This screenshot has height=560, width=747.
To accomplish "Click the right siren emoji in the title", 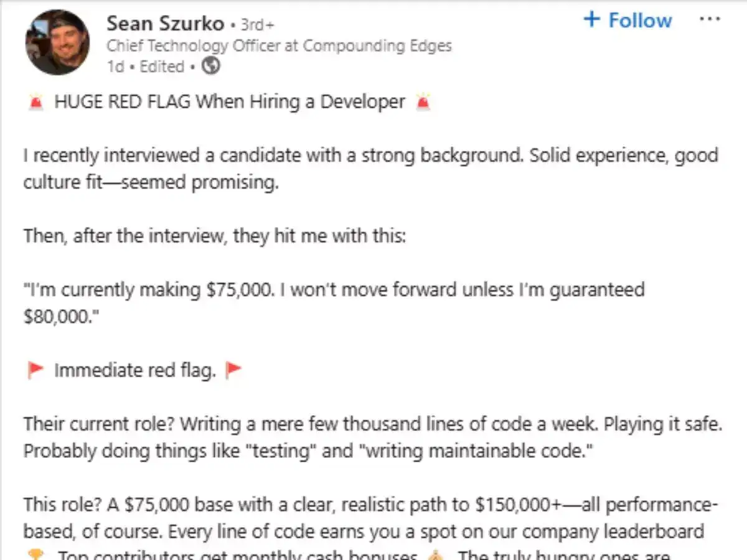I will point(423,101).
